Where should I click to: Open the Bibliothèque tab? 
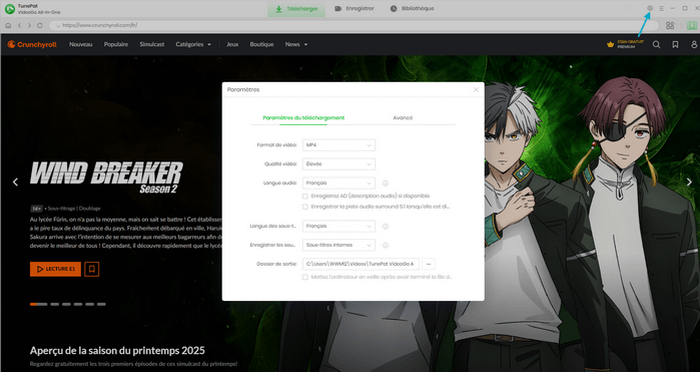tap(412, 8)
